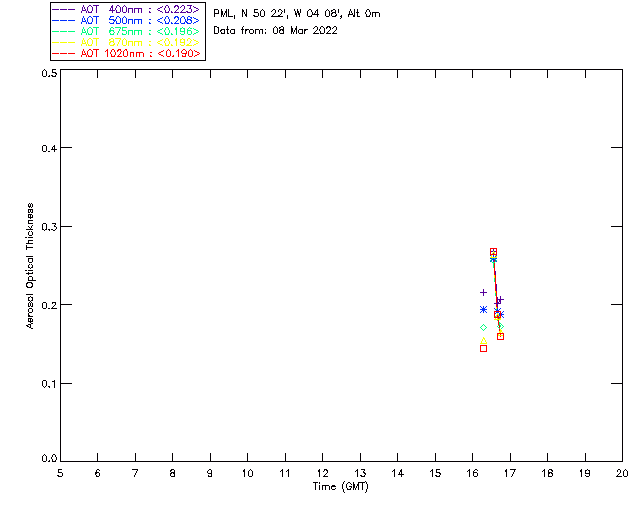Click the x-axis tick label 17
640x512 pixels.
[x=510, y=473]
